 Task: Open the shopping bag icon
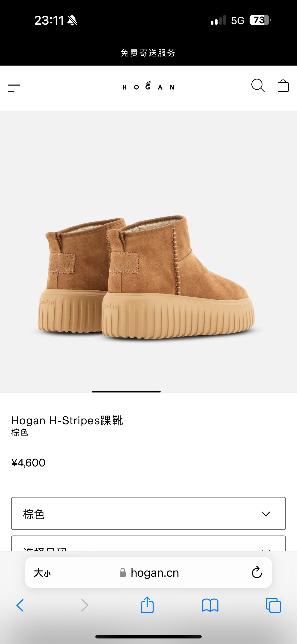click(x=283, y=86)
